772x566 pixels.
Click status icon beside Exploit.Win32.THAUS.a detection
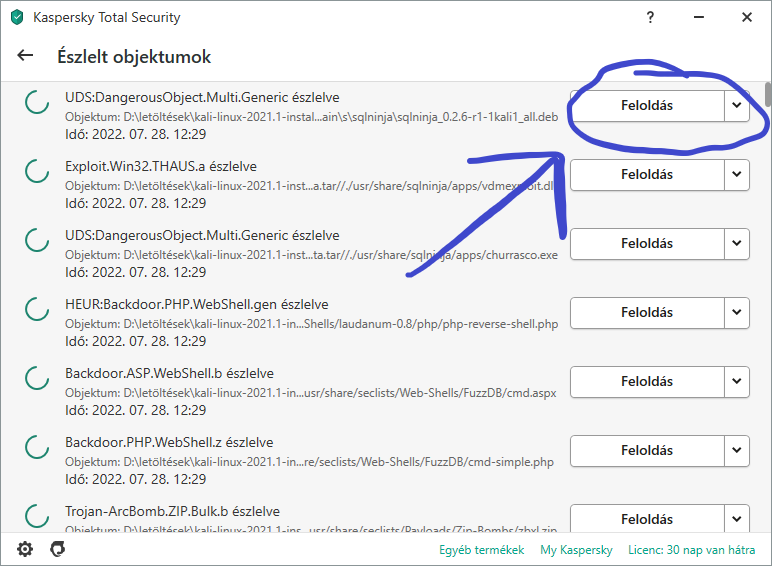click(x=37, y=171)
